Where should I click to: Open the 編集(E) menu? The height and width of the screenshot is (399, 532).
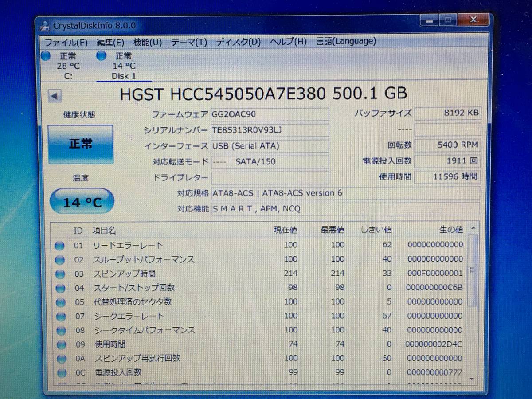pos(110,42)
